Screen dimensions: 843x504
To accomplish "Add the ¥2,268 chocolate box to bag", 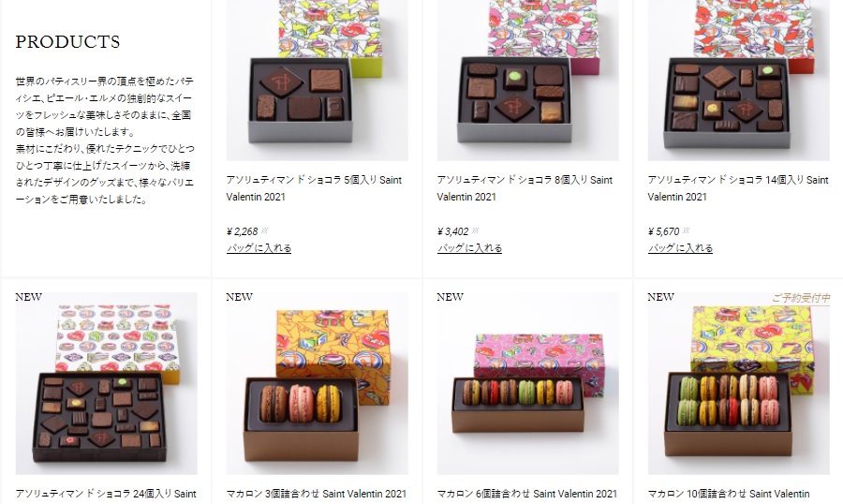I will click(x=259, y=248).
